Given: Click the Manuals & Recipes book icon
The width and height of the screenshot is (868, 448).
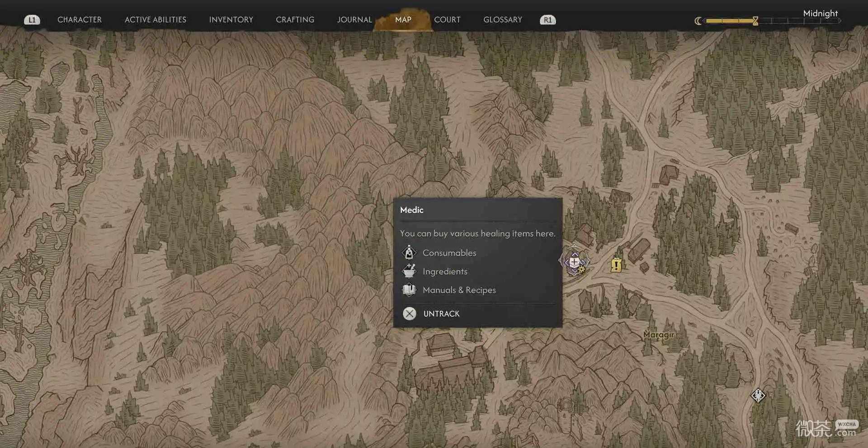Looking at the screenshot, I should click(409, 290).
